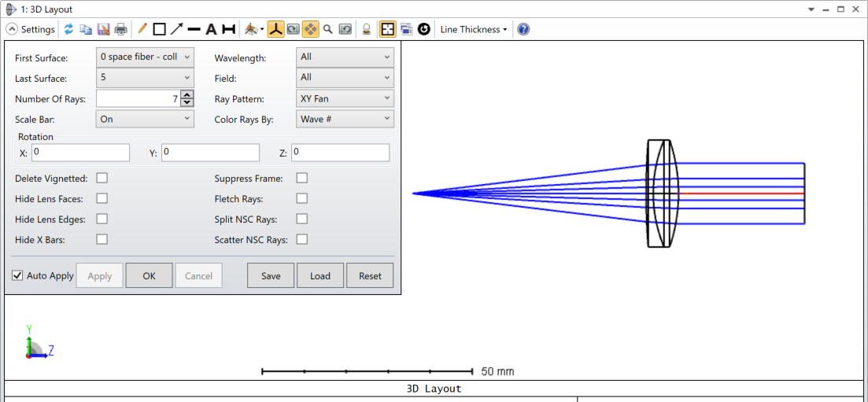Decrease Number Of Rays with down arrow
This screenshot has height=402, width=868.
coord(187,102)
